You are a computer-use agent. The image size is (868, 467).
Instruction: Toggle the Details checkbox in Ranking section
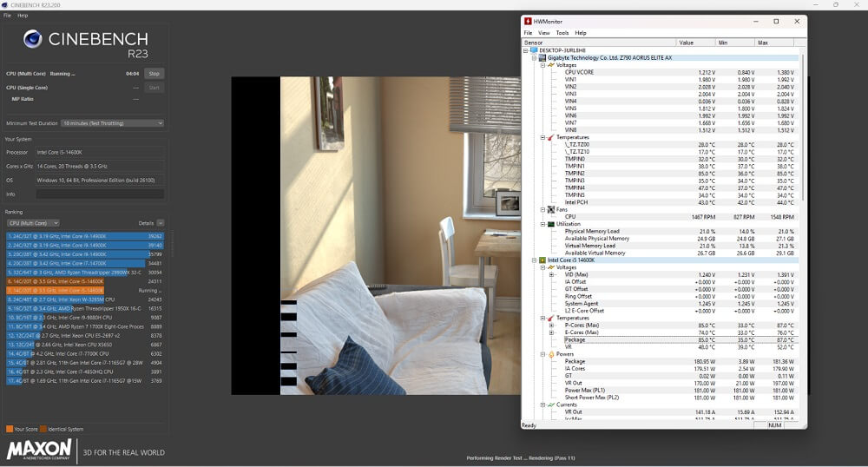(x=161, y=223)
